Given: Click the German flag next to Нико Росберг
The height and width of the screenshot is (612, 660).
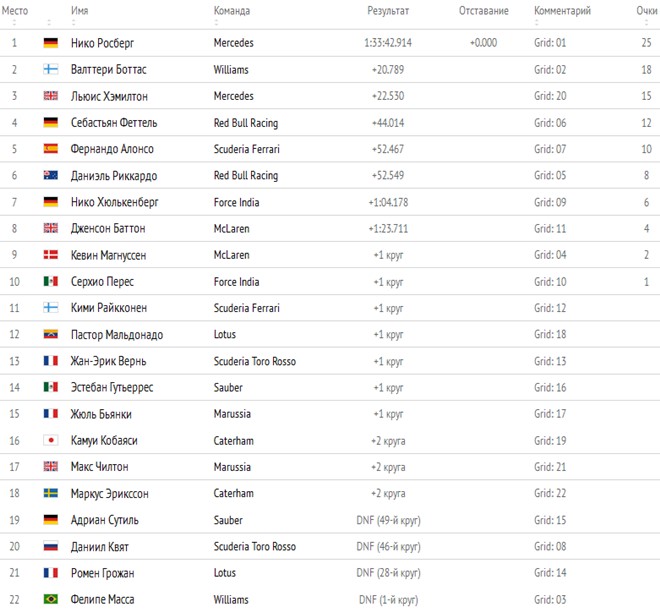Looking at the screenshot, I should coord(51,43).
